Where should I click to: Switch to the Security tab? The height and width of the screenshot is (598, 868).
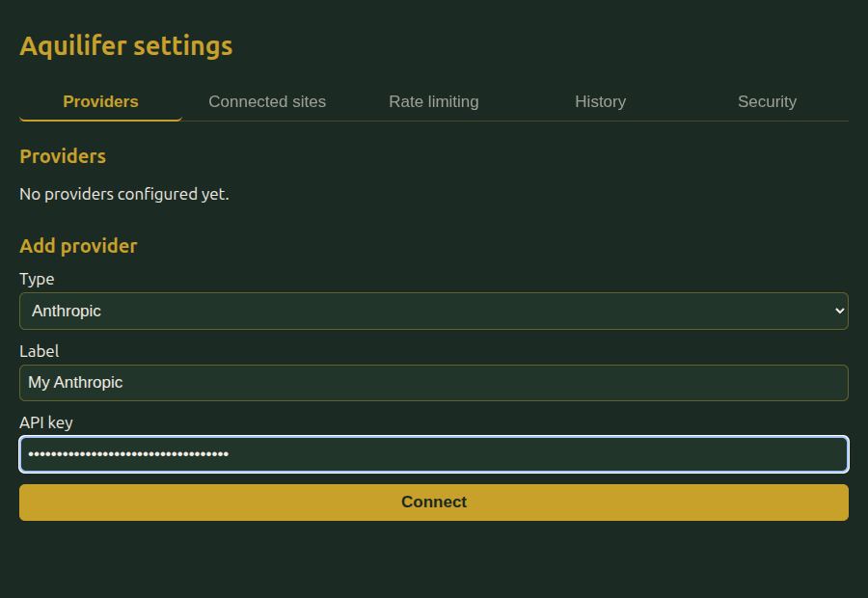768,102
